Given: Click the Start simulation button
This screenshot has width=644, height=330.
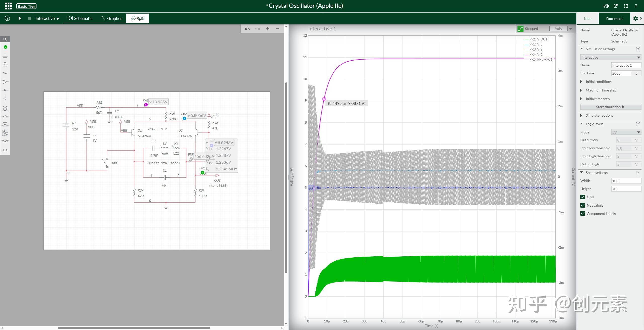Looking at the screenshot, I should tap(610, 107).
